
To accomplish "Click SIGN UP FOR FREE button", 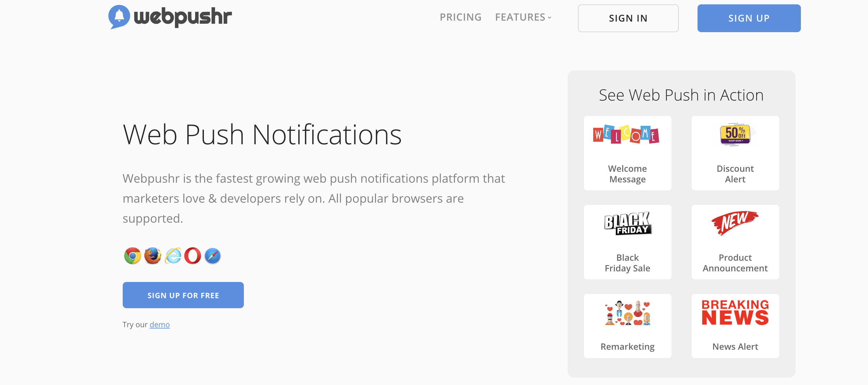I will pyautogui.click(x=183, y=295).
